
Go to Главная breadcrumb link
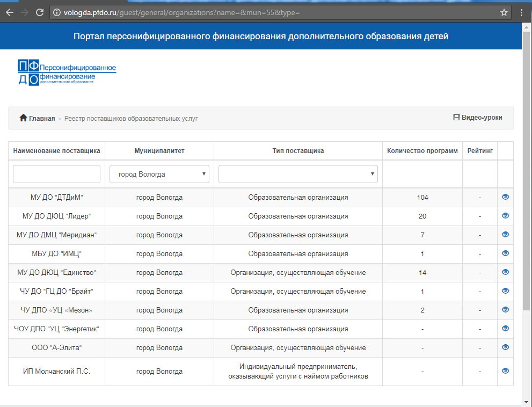tap(42, 119)
